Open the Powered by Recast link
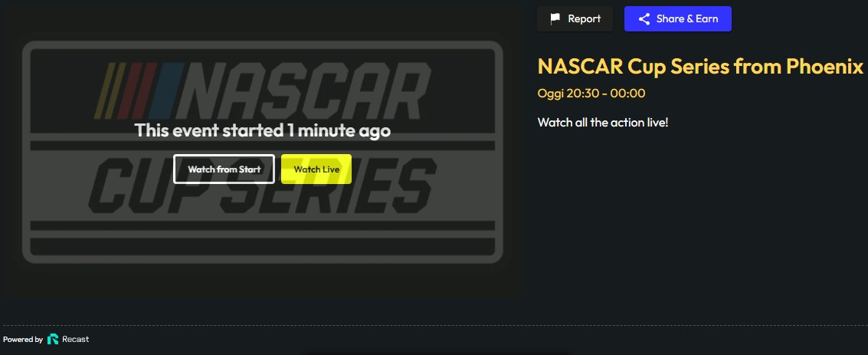The image size is (868, 355). pos(46,339)
